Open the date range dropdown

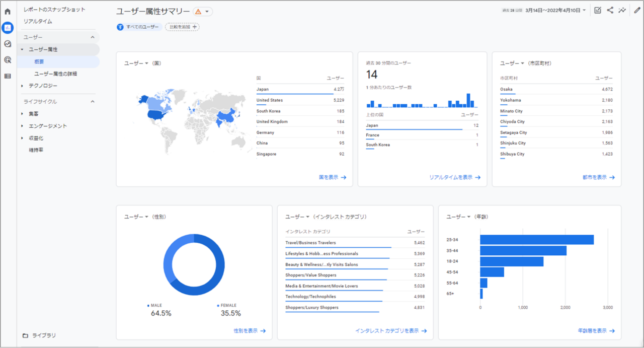click(x=555, y=10)
